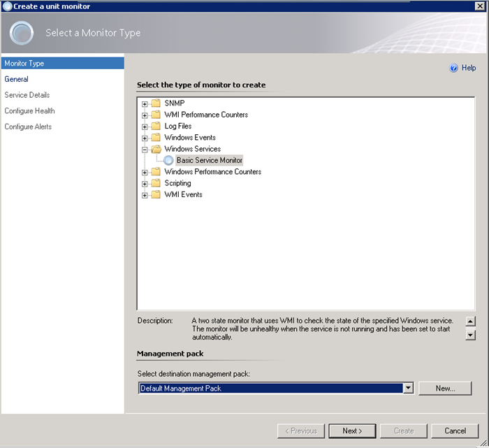Open the Help link
This screenshot has height=448, width=489.
pos(469,68)
